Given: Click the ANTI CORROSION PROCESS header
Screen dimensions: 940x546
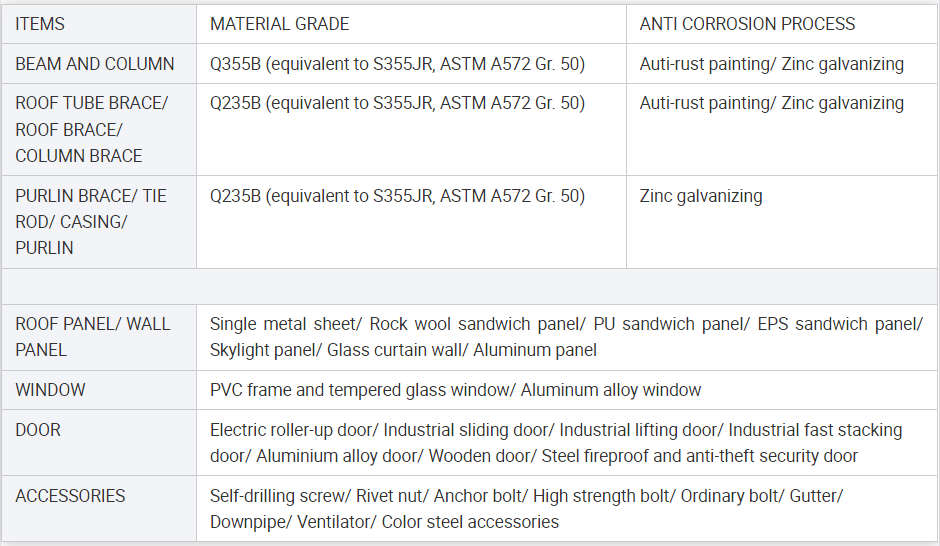Looking at the screenshot, I should tap(747, 24).
